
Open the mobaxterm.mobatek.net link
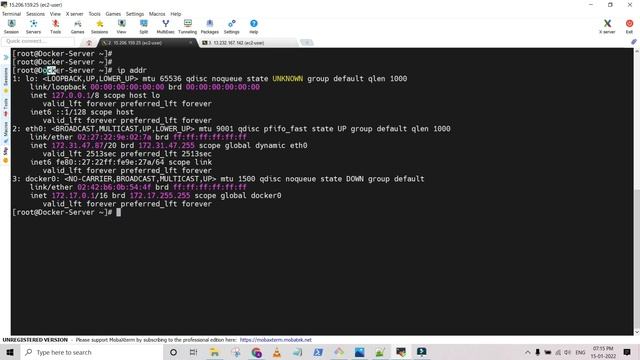coord(276,340)
